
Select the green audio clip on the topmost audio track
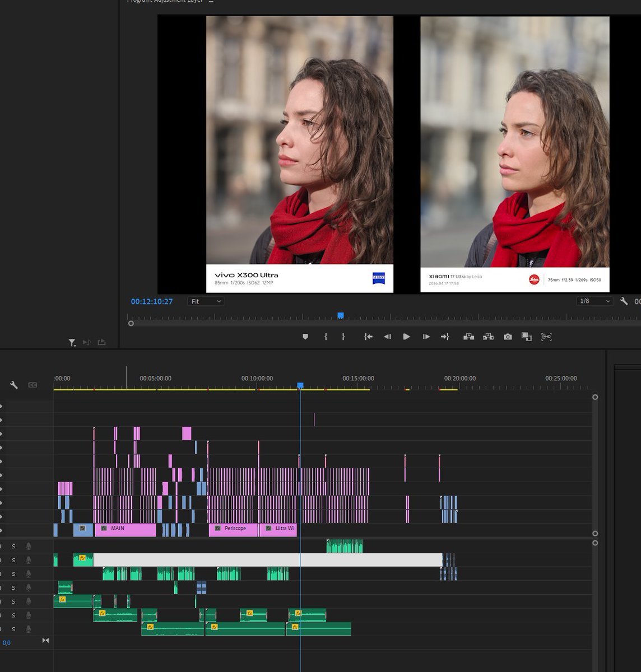[x=345, y=546]
